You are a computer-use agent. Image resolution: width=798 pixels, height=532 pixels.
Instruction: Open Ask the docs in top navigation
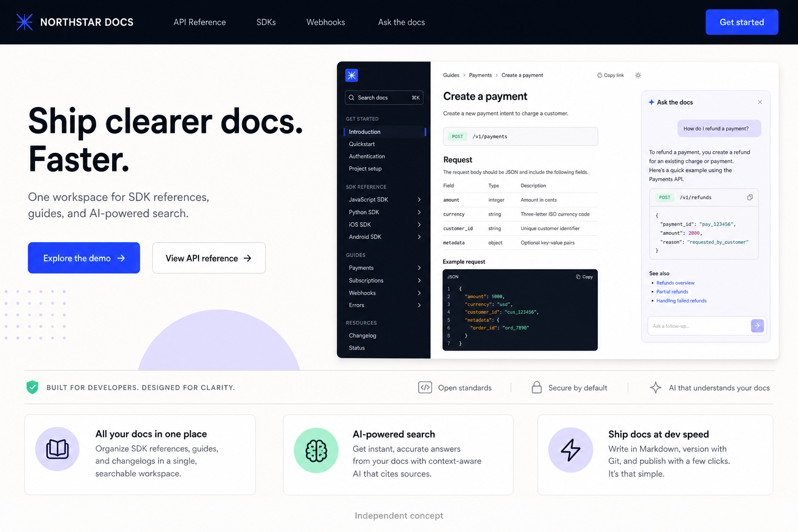(402, 22)
